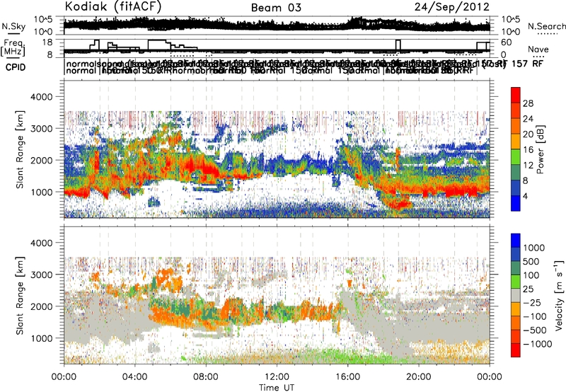Click the 'Freq. [MHz]' axis label
This screenshot has width=566, height=392.
pos(13,47)
